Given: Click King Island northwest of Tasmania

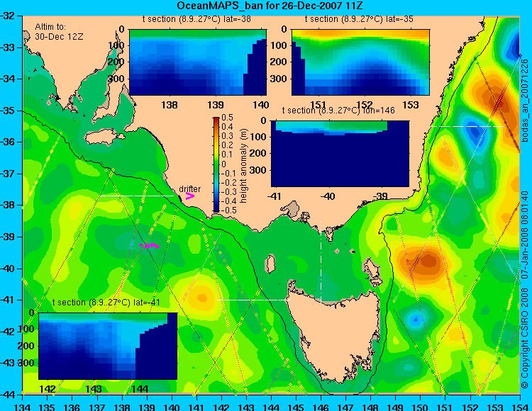Looking at the screenshot, I should pos(270,264).
